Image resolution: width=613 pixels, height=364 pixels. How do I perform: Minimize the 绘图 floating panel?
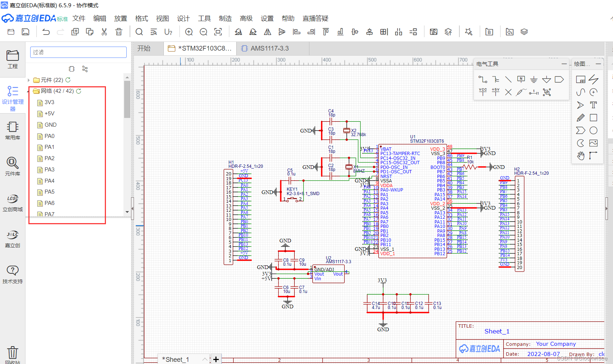point(598,64)
